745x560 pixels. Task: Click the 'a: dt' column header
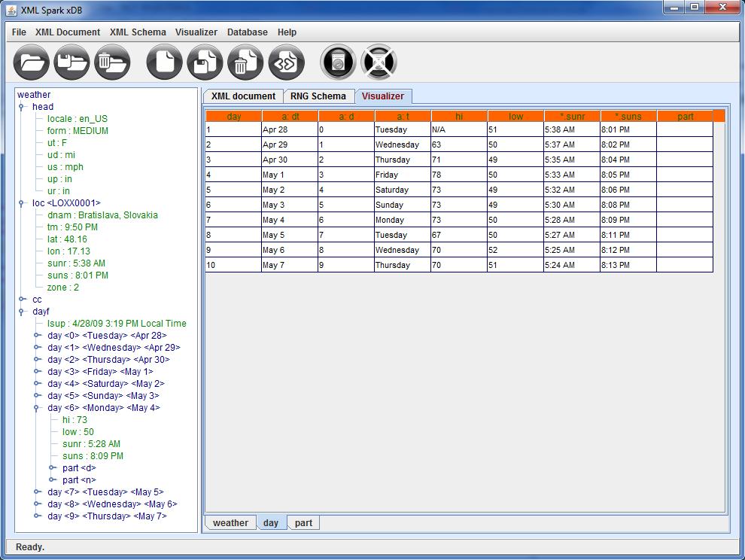(290, 117)
